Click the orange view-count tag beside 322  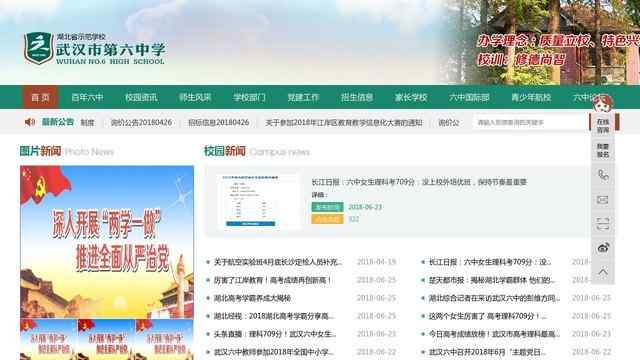pyautogui.click(x=327, y=219)
